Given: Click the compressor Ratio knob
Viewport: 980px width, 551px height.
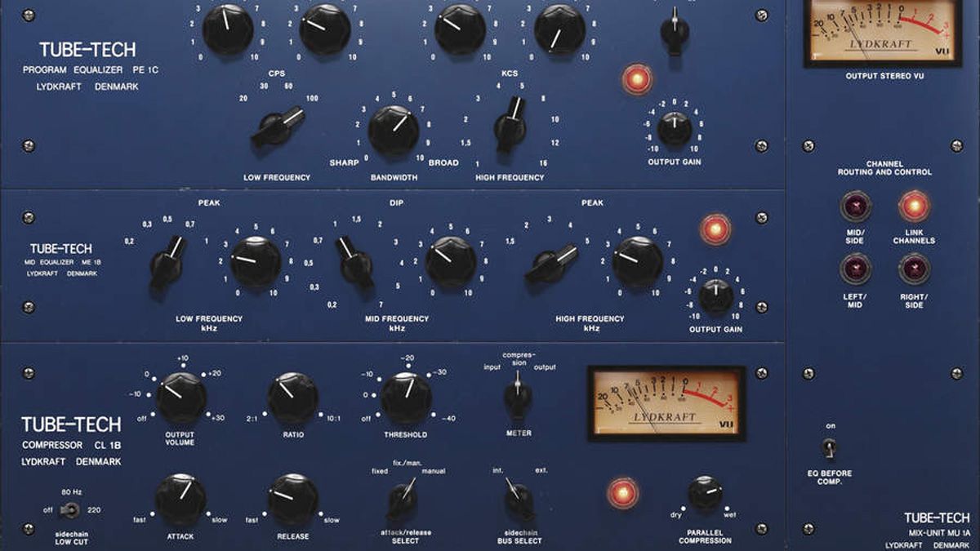Looking at the screenshot, I should tap(293, 398).
